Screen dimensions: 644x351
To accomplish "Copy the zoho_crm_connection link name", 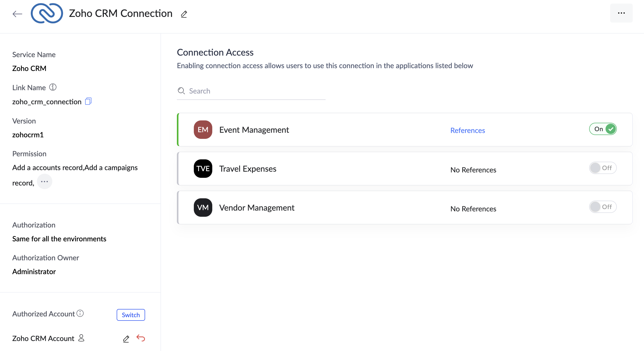I will tap(88, 101).
